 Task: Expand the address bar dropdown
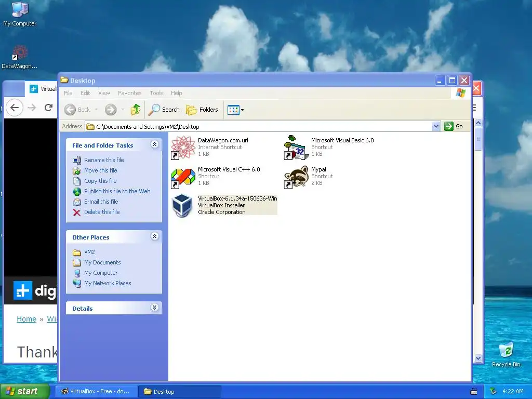[x=436, y=127]
